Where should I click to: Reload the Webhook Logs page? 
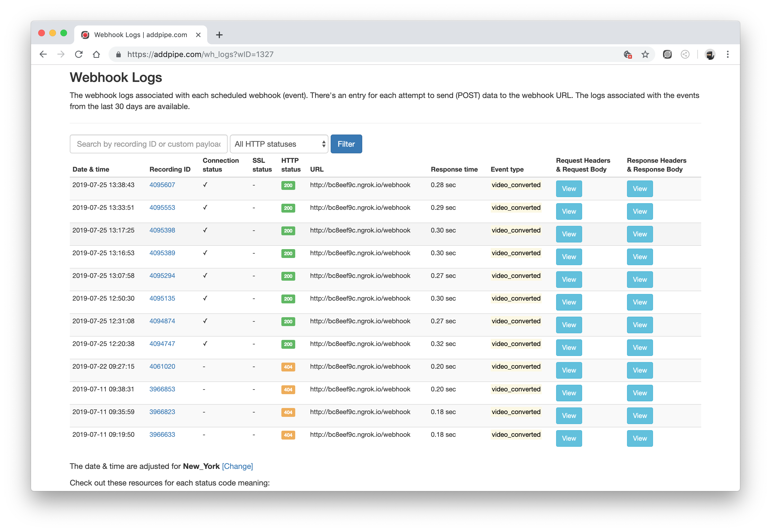tap(79, 54)
